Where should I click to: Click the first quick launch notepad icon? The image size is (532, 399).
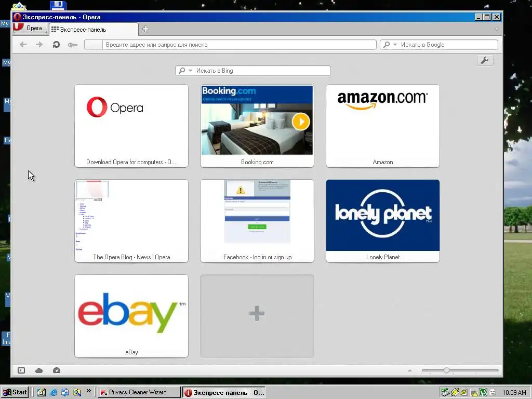click(42, 393)
